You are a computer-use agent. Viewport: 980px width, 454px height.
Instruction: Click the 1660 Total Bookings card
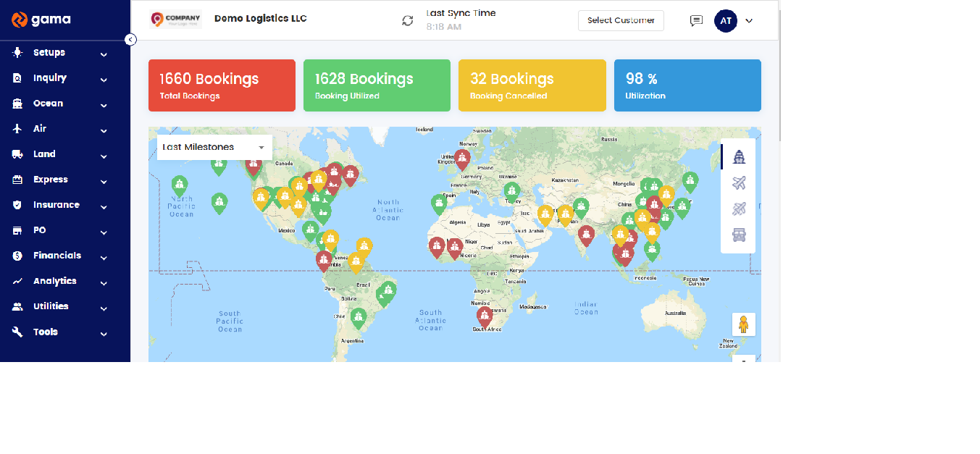click(x=222, y=85)
